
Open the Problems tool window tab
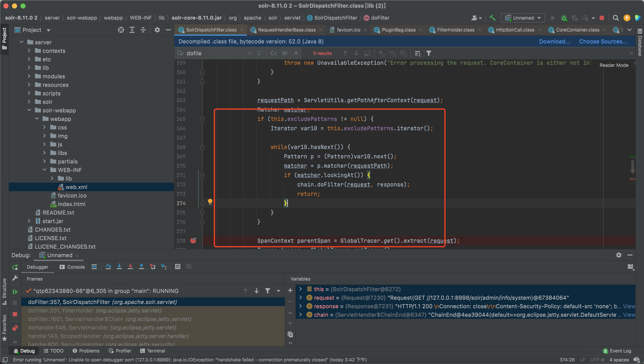click(86, 351)
